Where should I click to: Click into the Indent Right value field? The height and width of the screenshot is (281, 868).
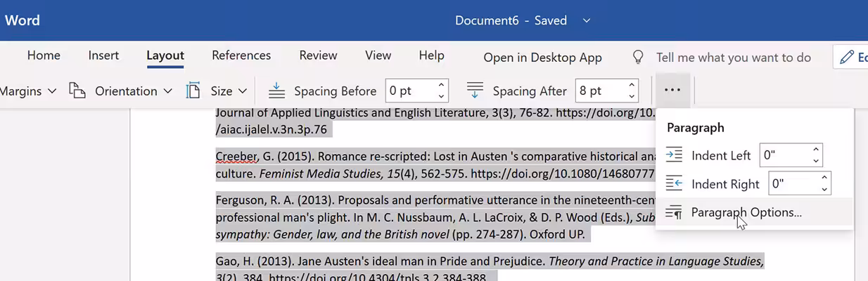[x=792, y=183]
